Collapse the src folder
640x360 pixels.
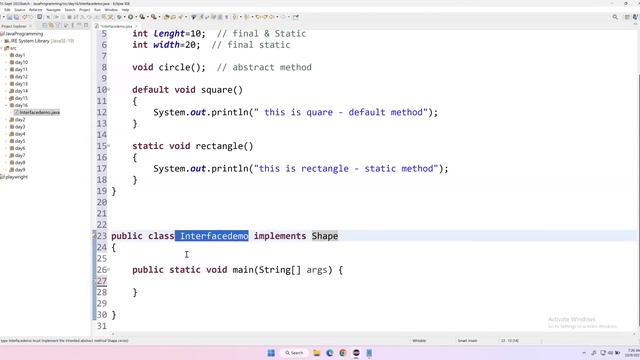[x=2, y=48]
